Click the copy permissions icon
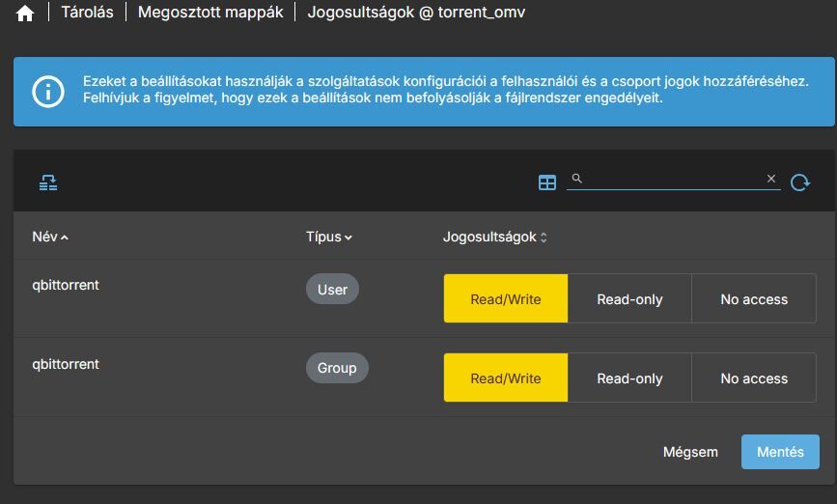837x504 pixels. (48, 182)
